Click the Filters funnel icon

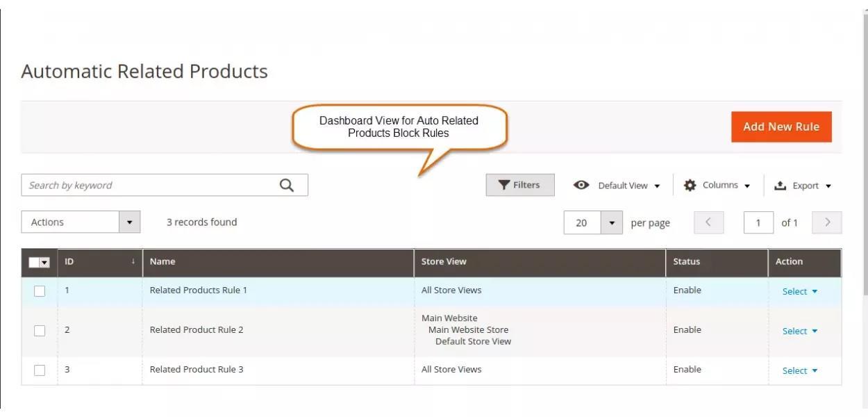coord(504,185)
